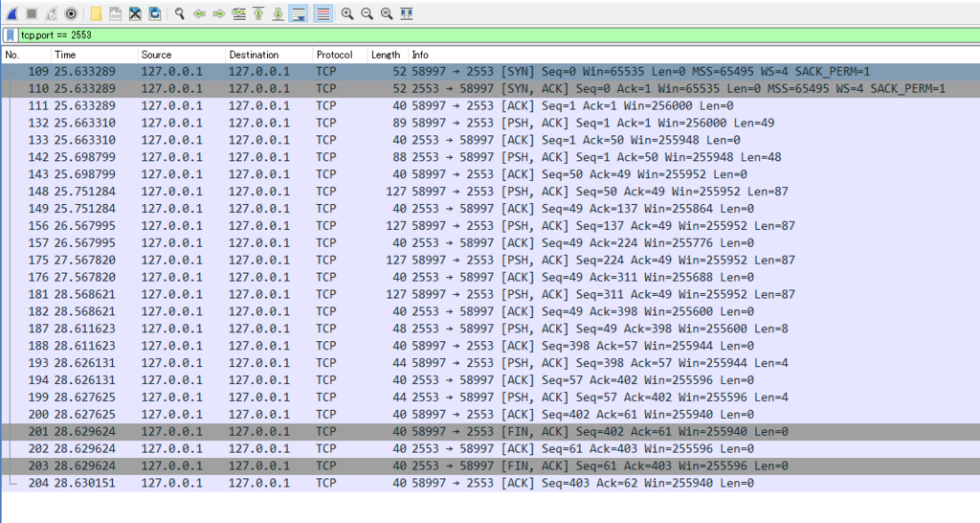Select packet 200 Seq=402 ACK row
The width and height of the screenshot is (980, 523).
coord(490,414)
